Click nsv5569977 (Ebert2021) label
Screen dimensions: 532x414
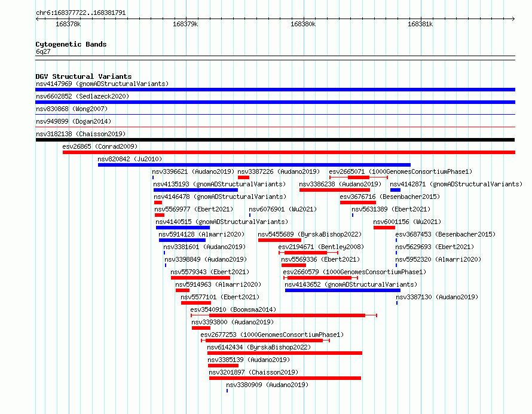click(x=194, y=209)
